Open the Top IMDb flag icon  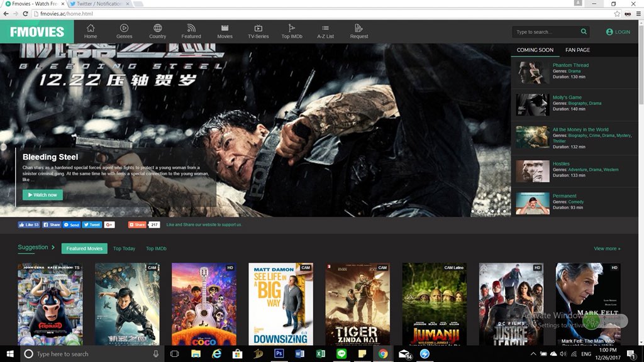coord(292,28)
